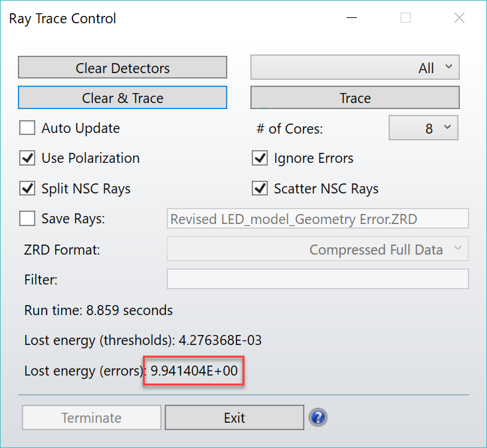487x448 pixels.
Task: Exit the Ray Trace Control dialog
Action: pos(235,417)
